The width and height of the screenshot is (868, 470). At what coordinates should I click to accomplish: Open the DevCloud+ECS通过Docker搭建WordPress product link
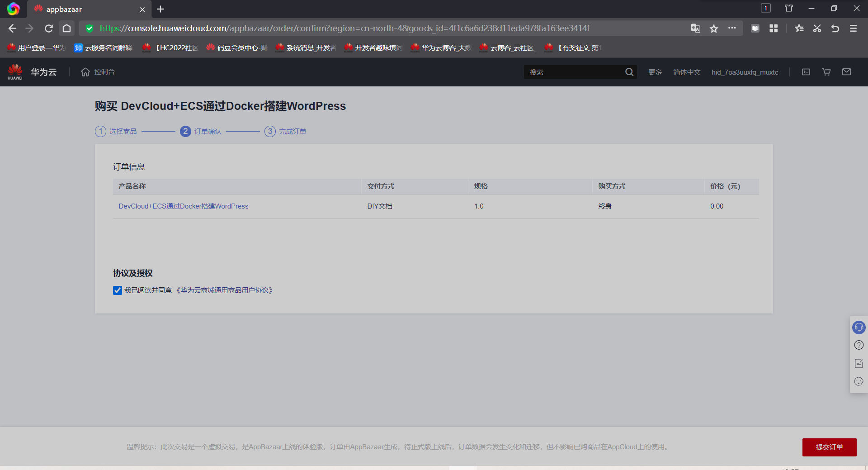184,206
